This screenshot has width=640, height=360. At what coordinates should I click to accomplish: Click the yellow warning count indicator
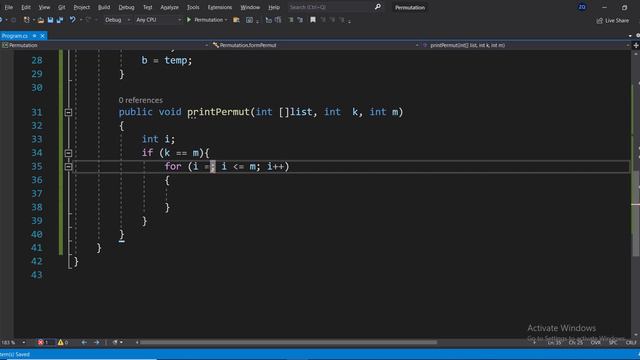coord(63,342)
